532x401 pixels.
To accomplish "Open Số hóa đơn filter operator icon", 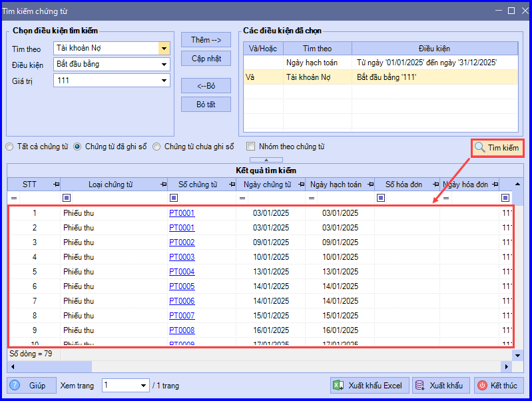I will (x=381, y=198).
